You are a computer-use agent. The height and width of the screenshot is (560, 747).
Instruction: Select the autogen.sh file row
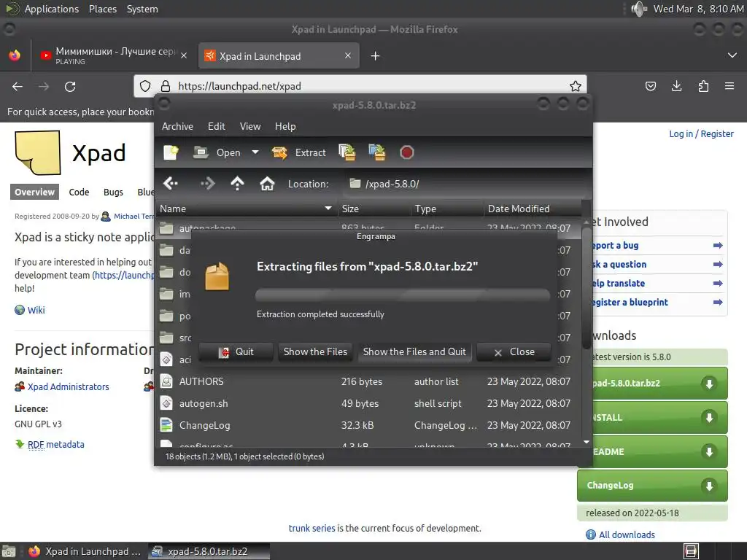coord(368,403)
